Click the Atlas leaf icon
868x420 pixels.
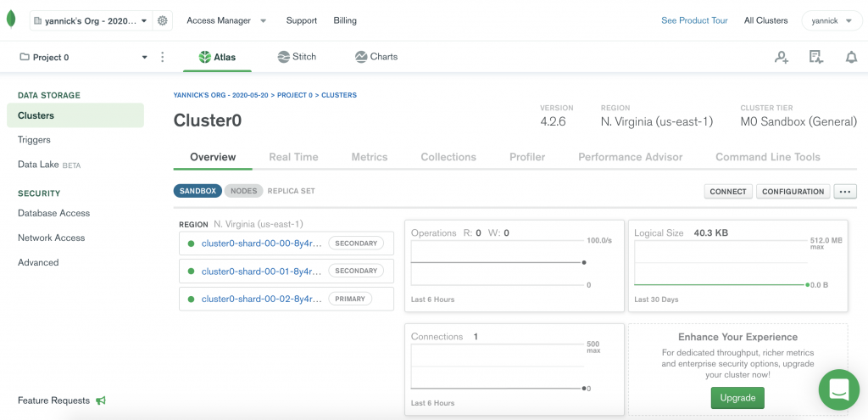[205, 57]
